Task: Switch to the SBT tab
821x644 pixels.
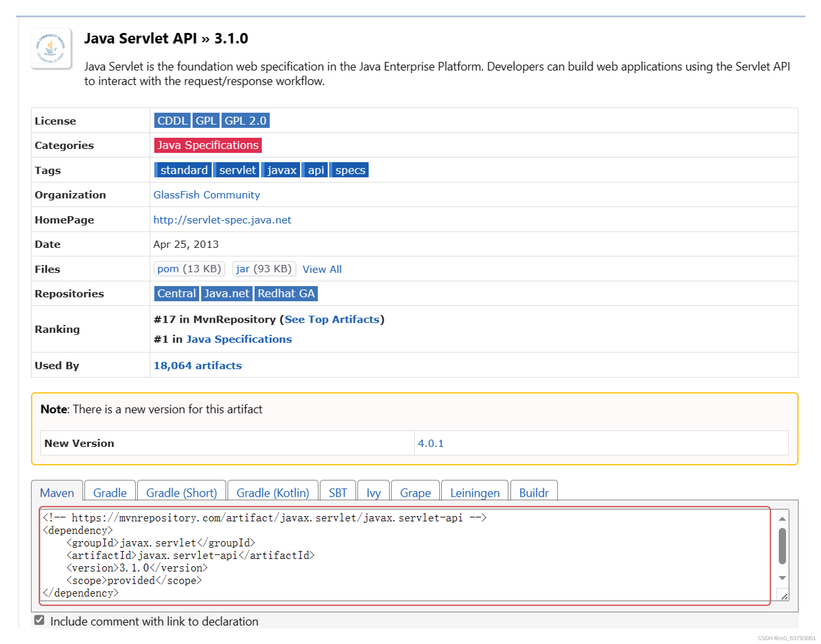Action: click(338, 492)
